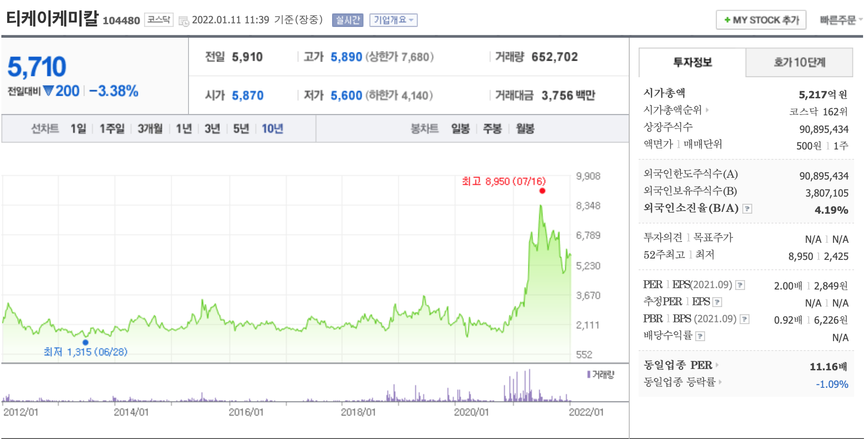Expand the 시가총액순위 arrow link
Viewport: 868px width, 439px height.
click(707, 110)
